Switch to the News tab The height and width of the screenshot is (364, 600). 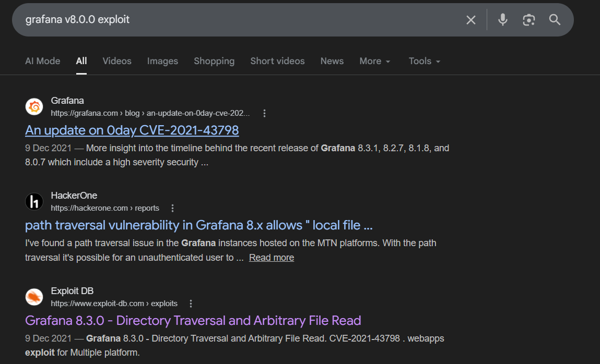[x=332, y=61]
